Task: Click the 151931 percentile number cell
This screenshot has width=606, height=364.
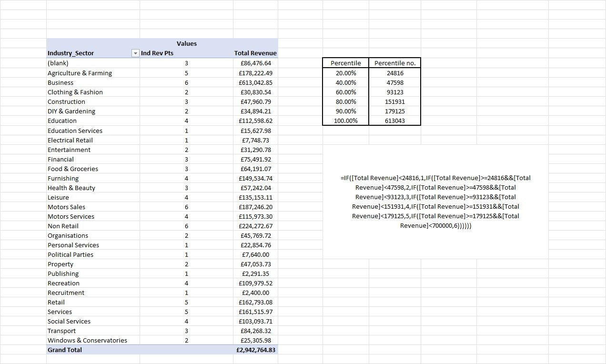Action: click(x=395, y=101)
